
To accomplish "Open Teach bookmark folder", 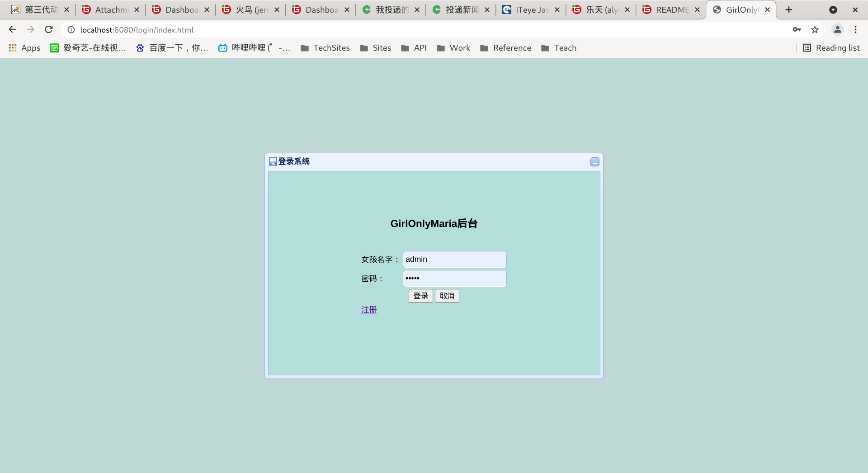I will pos(559,48).
